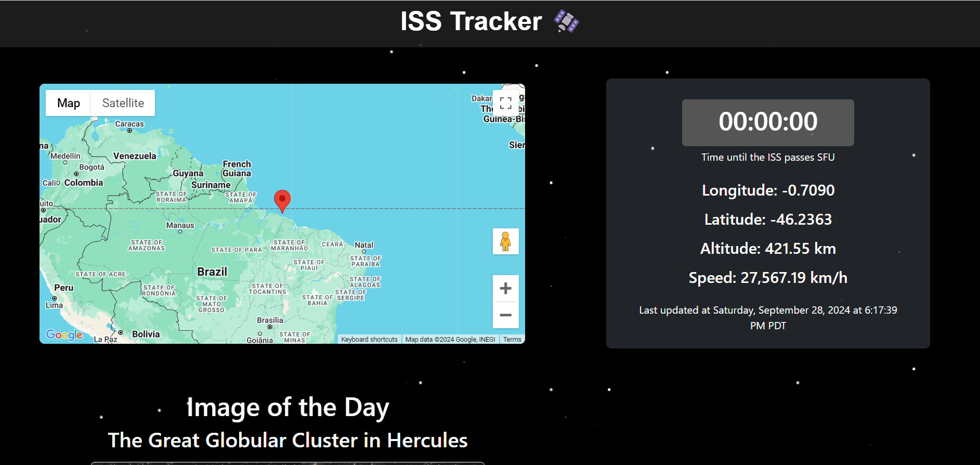Image resolution: width=980 pixels, height=465 pixels.
Task: Select the Speed: 27,567.19 km/h readout
Action: [x=768, y=278]
